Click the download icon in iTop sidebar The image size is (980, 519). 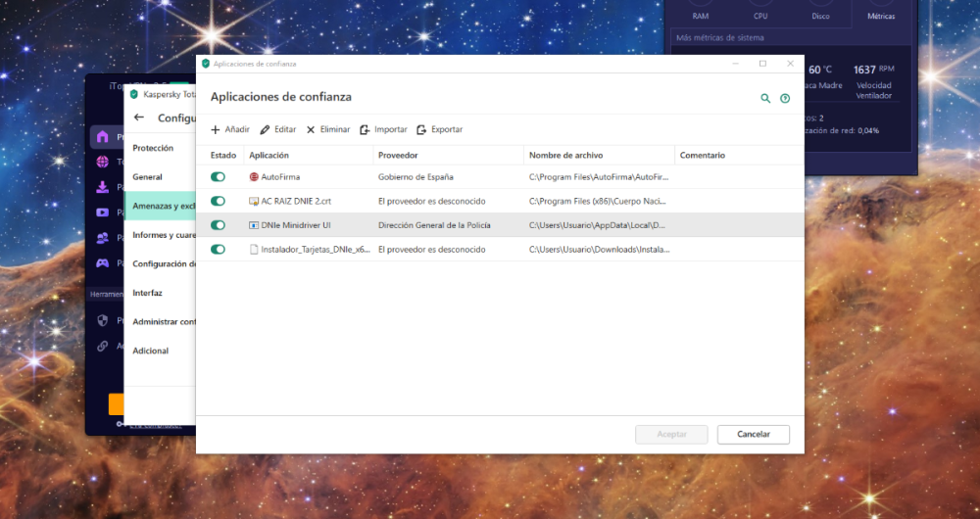coord(103,187)
